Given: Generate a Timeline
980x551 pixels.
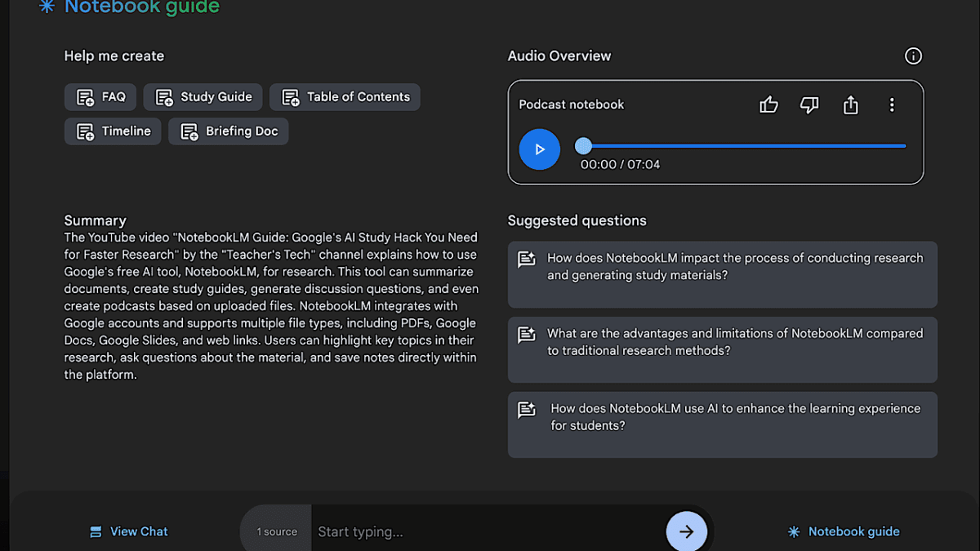Looking at the screenshot, I should click(x=114, y=131).
